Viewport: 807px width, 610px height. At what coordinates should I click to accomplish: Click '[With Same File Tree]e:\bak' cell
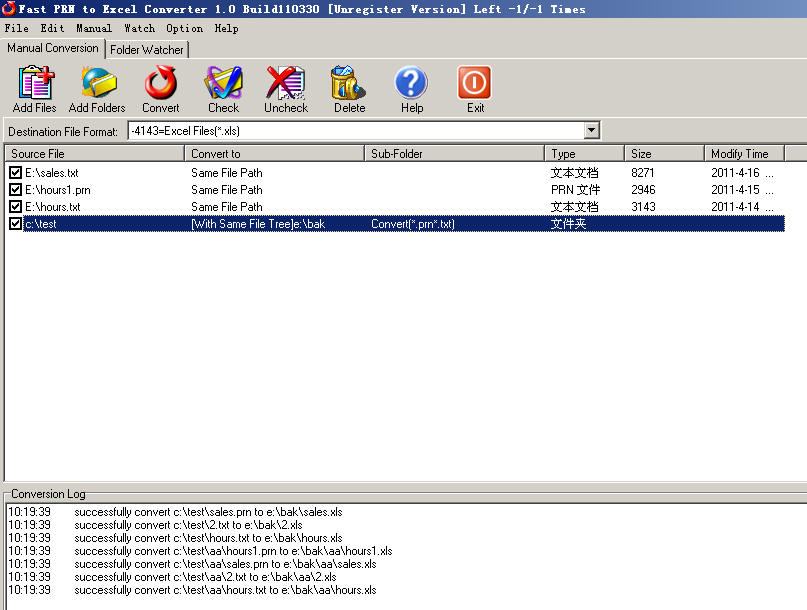pos(258,223)
